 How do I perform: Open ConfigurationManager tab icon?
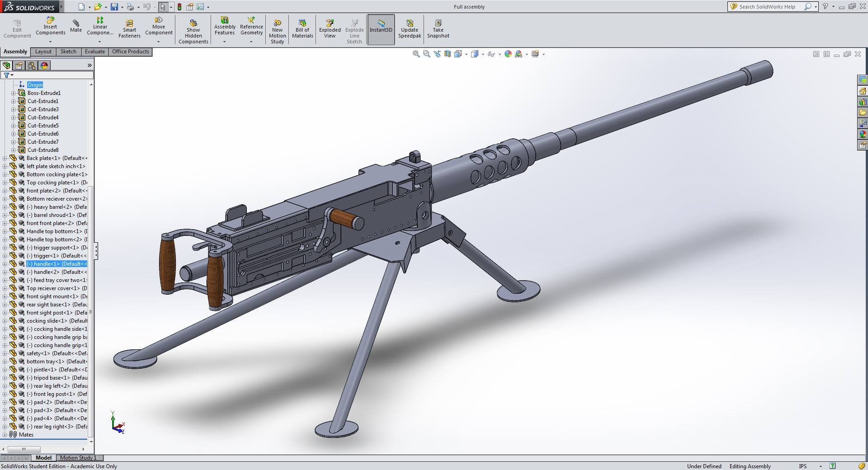32,66
